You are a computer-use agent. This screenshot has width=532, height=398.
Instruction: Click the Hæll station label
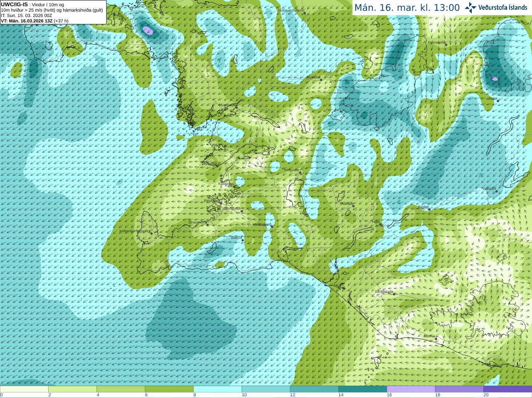pyautogui.click(x=376, y=222)
